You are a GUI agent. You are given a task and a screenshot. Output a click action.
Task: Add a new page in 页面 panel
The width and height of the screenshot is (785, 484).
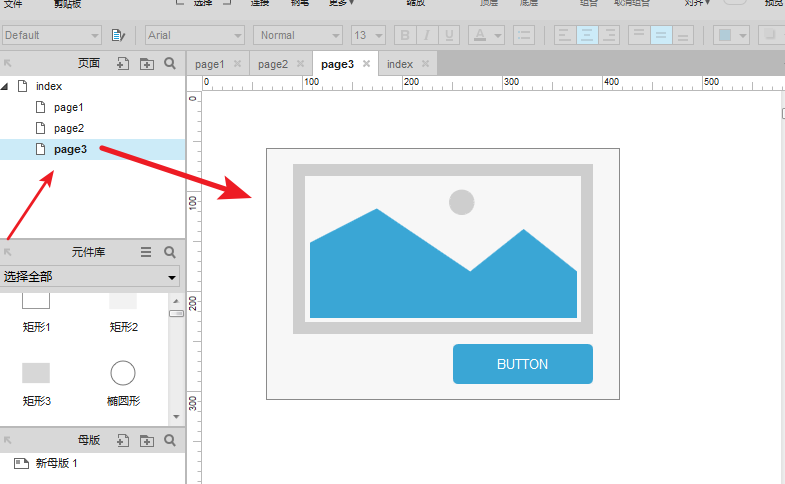123,64
